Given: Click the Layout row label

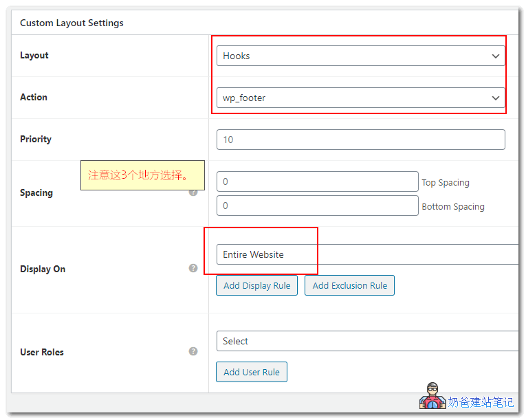Looking at the screenshot, I should click(x=34, y=56).
